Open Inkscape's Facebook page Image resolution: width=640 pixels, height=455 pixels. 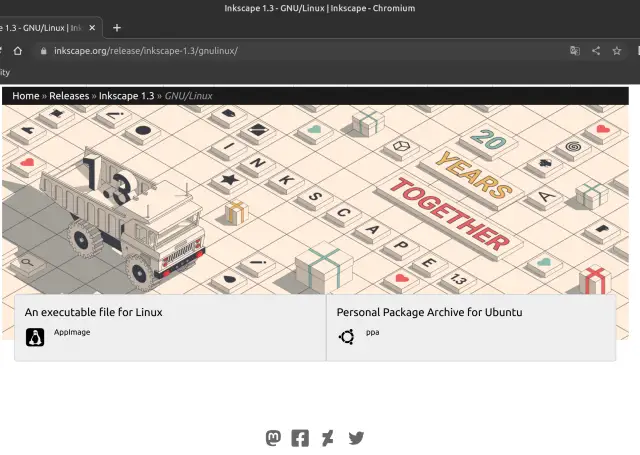click(x=300, y=438)
